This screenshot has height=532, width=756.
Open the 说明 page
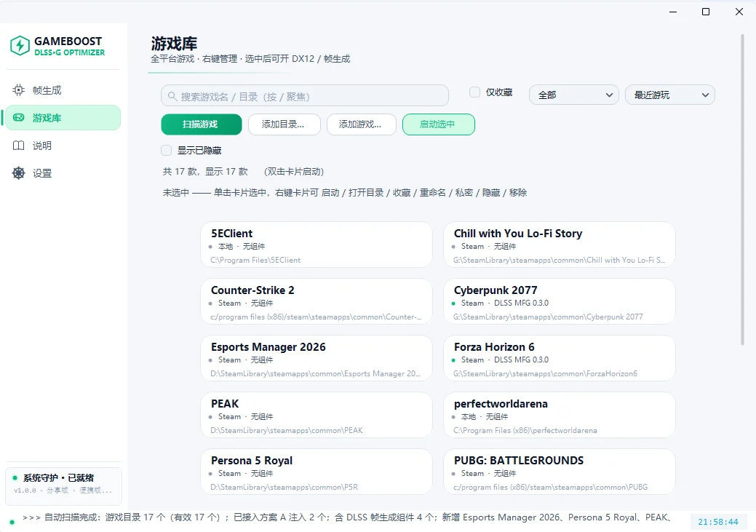click(63, 146)
